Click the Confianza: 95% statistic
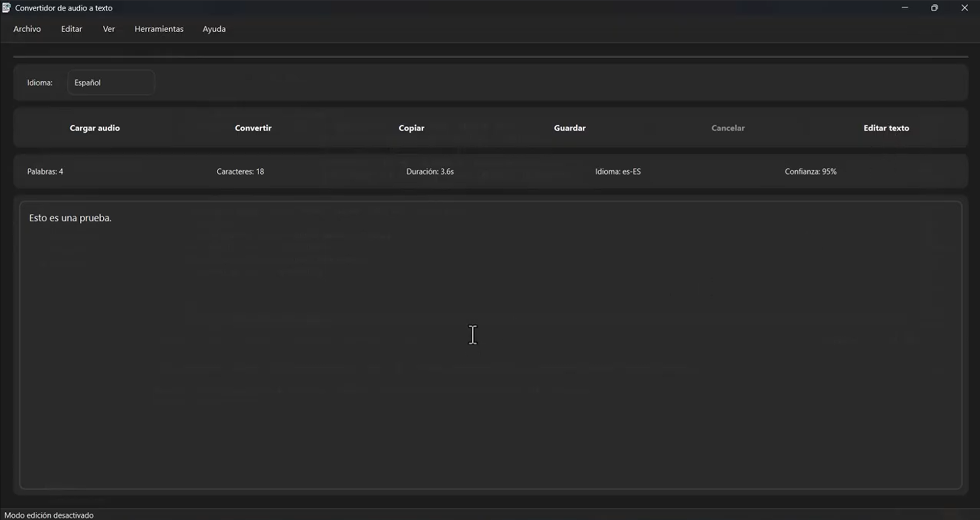Viewport: 980px width, 520px height. [x=810, y=172]
